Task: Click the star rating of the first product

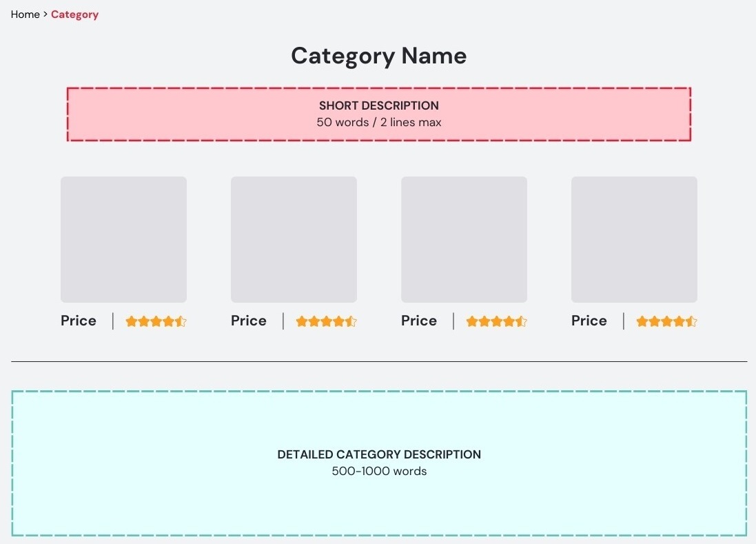Action: [156, 321]
